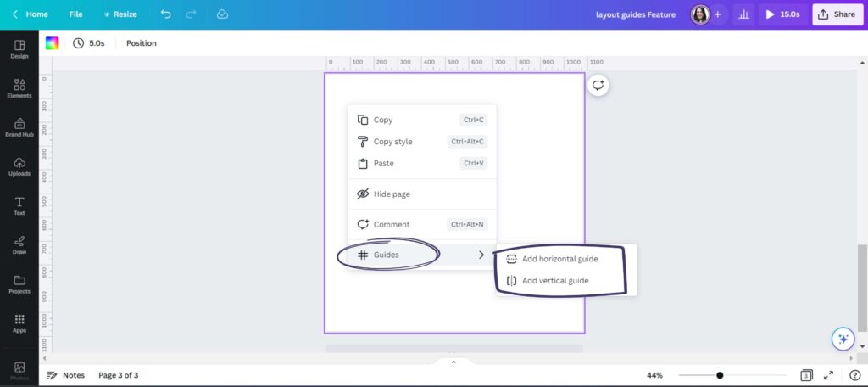
Task: Select Copy style from the context menu
Action: point(422,142)
